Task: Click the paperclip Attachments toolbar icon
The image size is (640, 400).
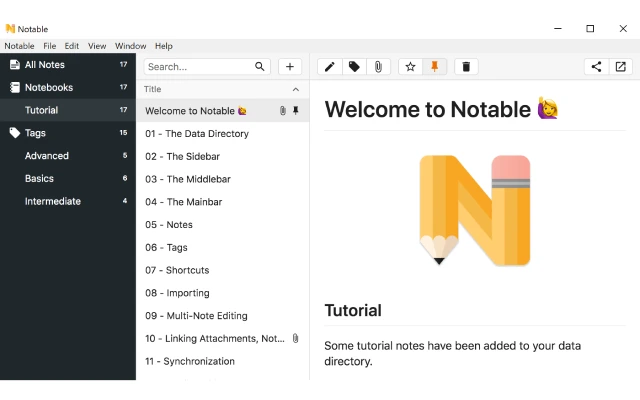Action: tap(378, 67)
